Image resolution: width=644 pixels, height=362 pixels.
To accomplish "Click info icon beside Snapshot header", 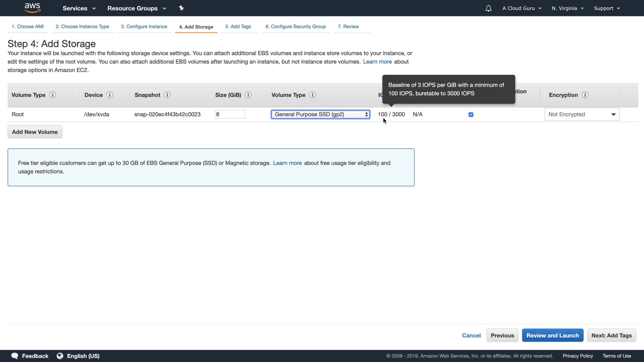I will pyautogui.click(x=167, y=95).
